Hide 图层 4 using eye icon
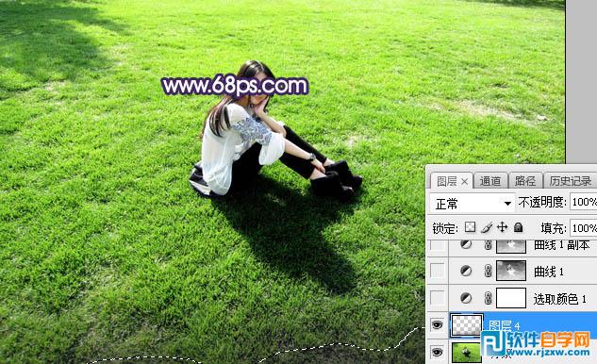Image resolution: width=597 pixels, height=364 pixels. click(437, 324)
